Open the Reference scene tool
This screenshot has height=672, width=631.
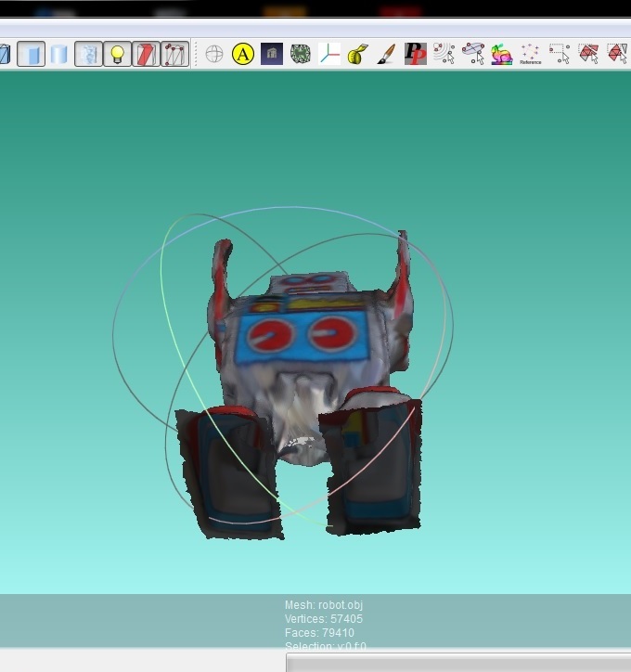tap(530, 54)
